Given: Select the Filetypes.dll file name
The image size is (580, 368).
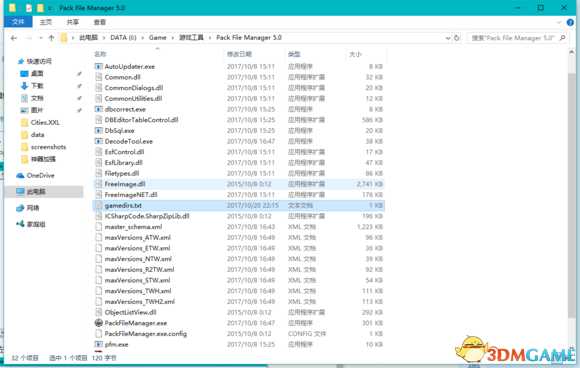Looking at the screenshot, I should [x=122, y=173].
